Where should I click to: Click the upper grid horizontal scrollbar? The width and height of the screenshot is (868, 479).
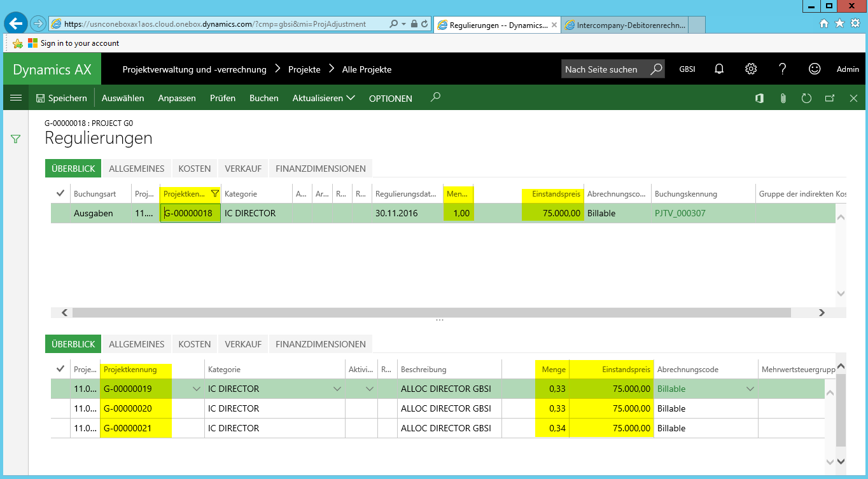(431, 312)
